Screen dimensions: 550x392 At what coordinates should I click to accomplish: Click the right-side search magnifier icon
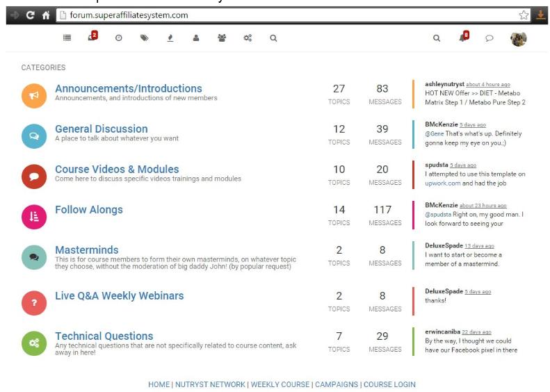[437, 38]
